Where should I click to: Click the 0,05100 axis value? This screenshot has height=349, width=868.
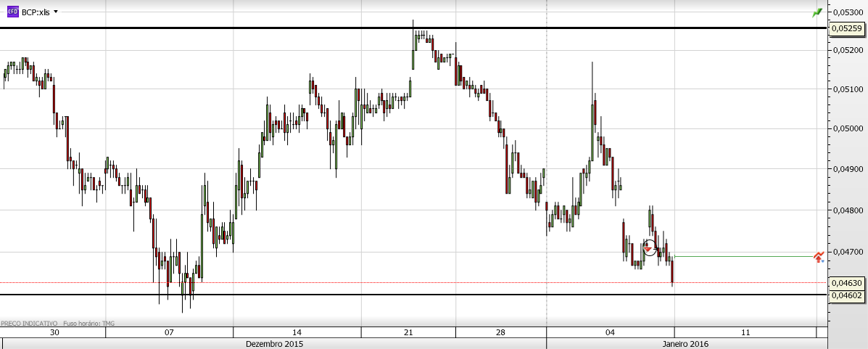coord(848,89)
